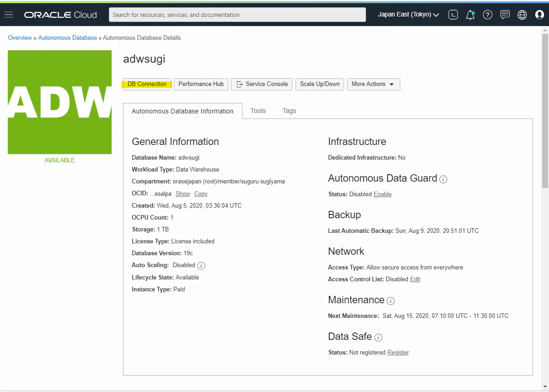Switch to the Tags tab
Screen dimensions: 549x392
tap(289, 111)
